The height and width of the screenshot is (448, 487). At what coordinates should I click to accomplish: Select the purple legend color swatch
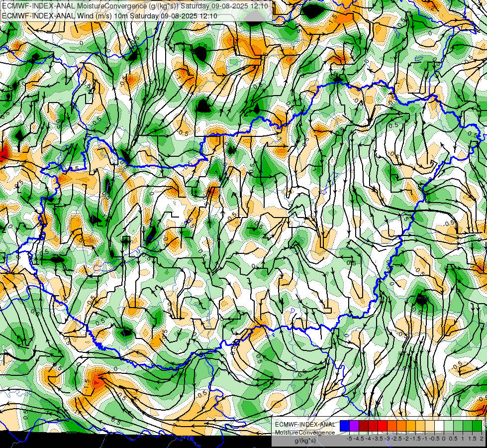click(354, 426)
